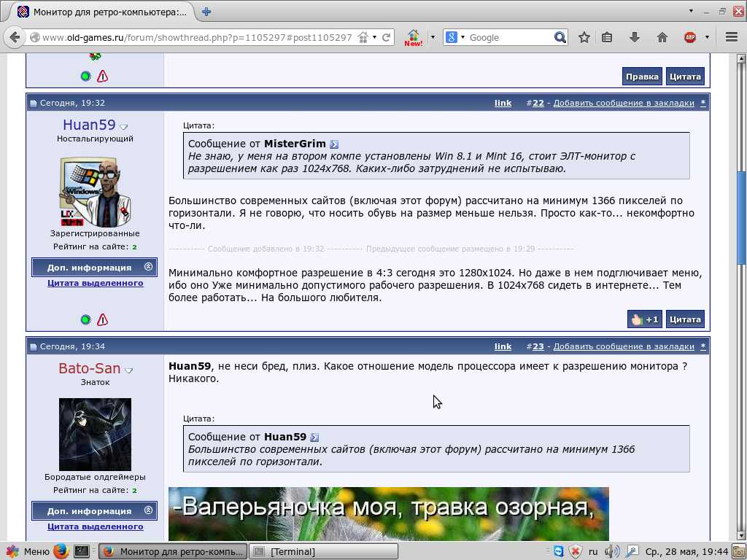
Task: Open post number 23 link
Action: tap(538, 346)
